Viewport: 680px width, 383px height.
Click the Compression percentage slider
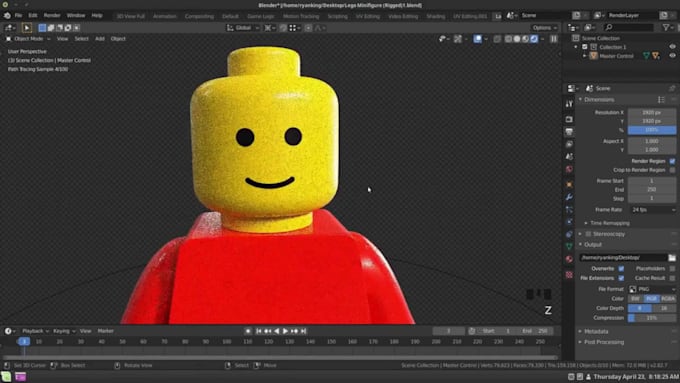point(652,318)
